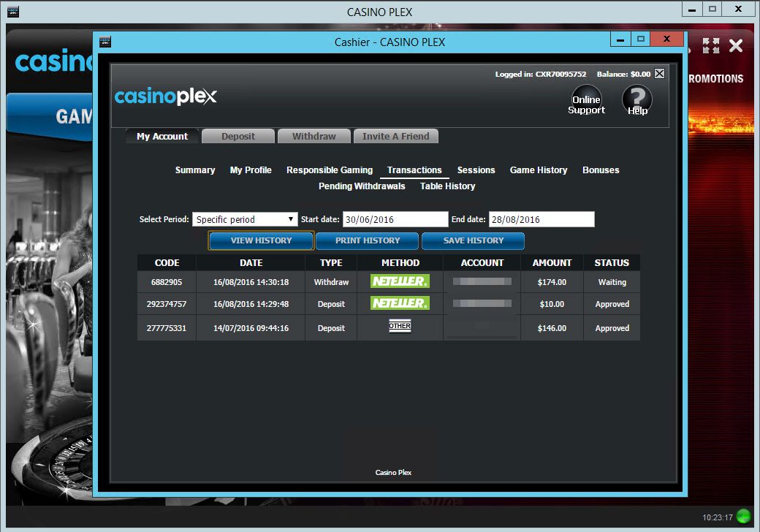The width and height of the screenshot is (760, 532).
Task: Click green connection status indicator
Action: pyautogui.click(x=743, y=516)
